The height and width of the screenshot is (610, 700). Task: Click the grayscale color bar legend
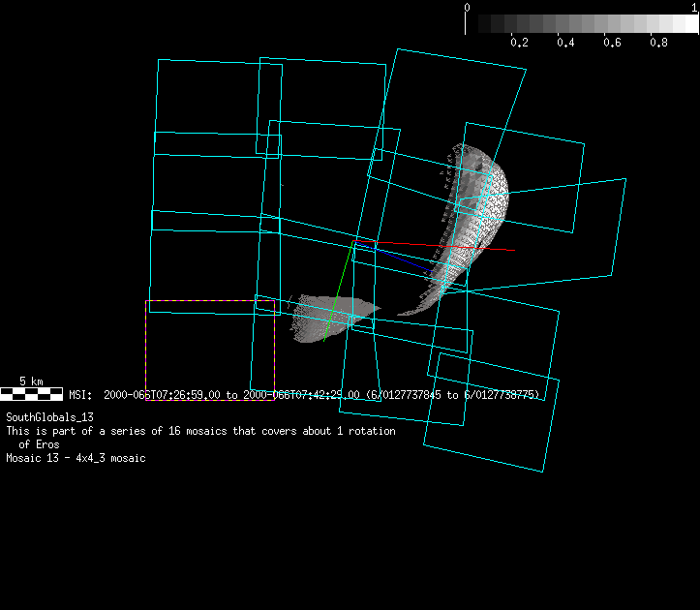pos(581,23)
